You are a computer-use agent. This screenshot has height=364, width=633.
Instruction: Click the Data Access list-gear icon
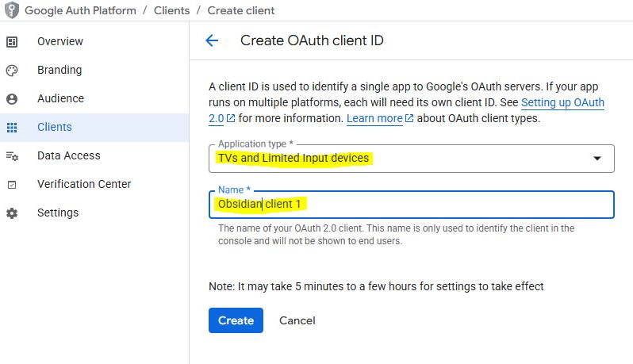12,155
